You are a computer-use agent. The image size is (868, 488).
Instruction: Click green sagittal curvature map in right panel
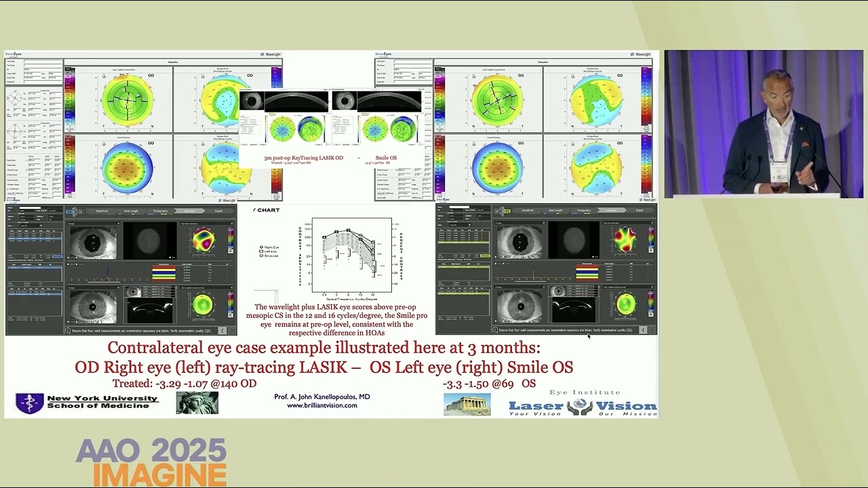(626, 304)
